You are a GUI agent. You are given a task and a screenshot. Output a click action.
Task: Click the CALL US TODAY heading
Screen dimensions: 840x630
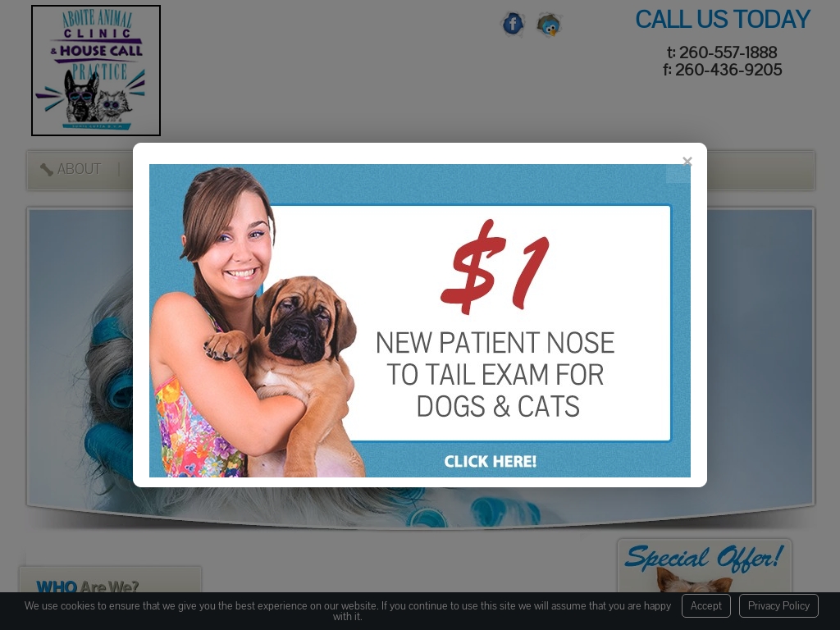click(722, 20)
